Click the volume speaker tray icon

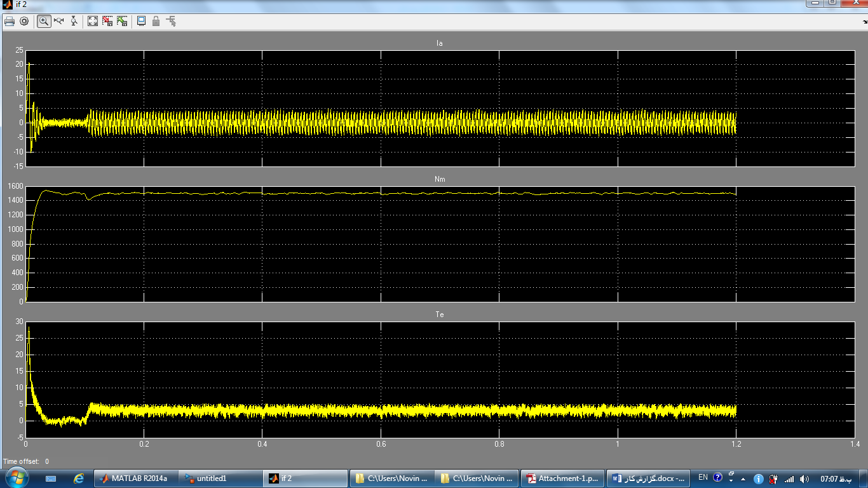pyautogui.click(x=804, y=478)
